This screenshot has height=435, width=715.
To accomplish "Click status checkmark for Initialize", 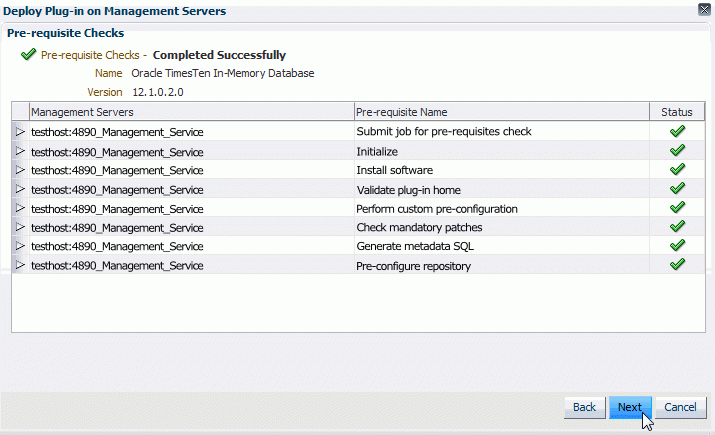I will point(677,150).
